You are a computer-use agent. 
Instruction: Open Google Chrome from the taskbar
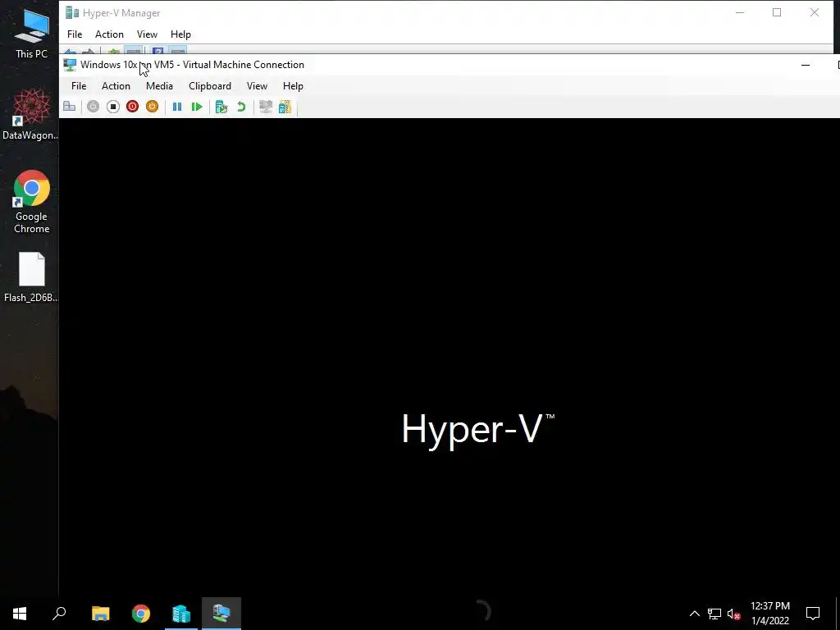[141, 614]
